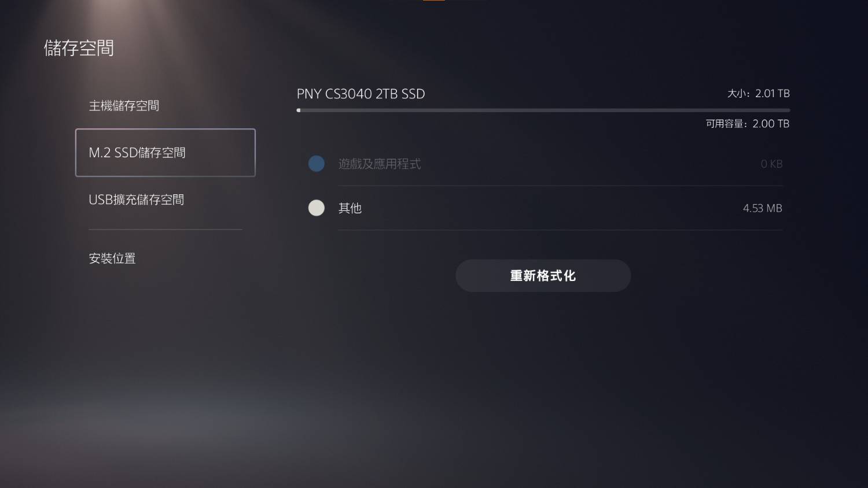The width and height of the screenshot is (868, 488).
Task: Click the SSD storage usage bar
Action: (543, 110)
